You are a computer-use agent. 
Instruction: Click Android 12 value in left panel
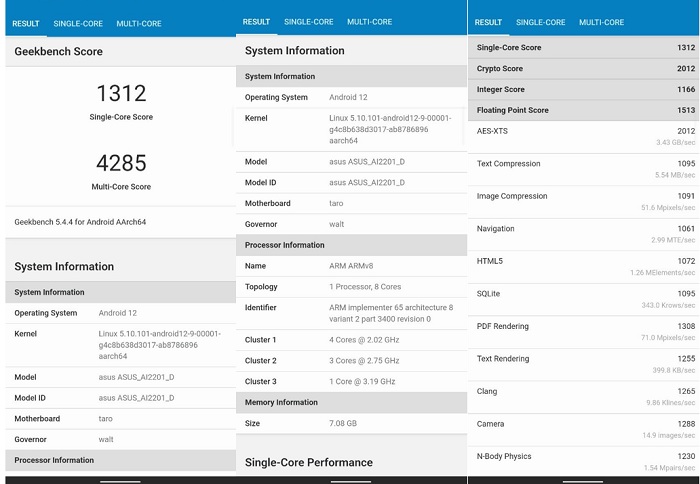[117, 313]
